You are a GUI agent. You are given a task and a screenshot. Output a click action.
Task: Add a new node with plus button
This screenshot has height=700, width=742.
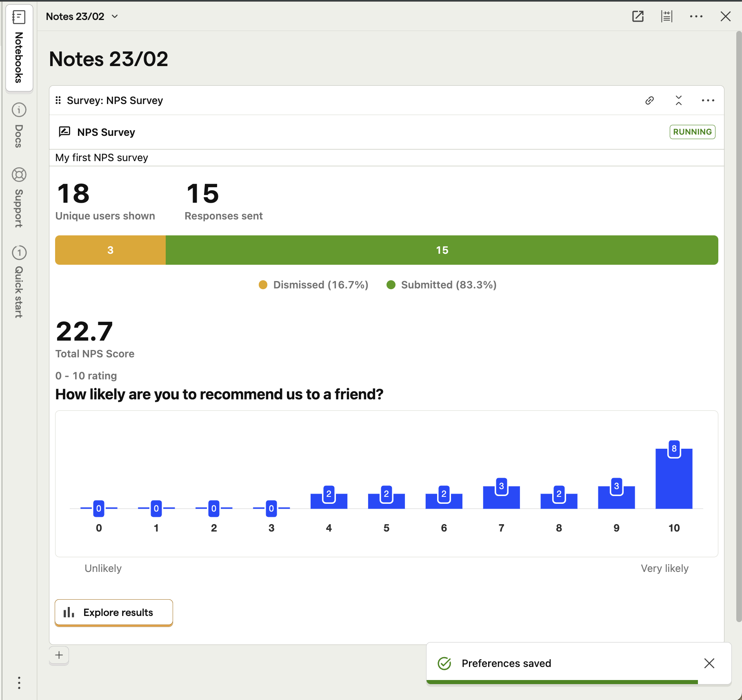tap(59, 655)
